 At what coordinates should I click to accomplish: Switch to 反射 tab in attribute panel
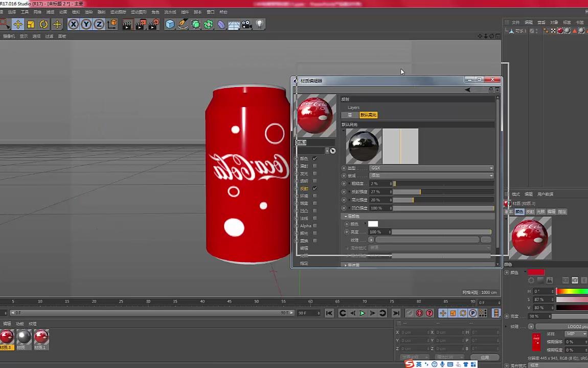(x=530, y=212)
